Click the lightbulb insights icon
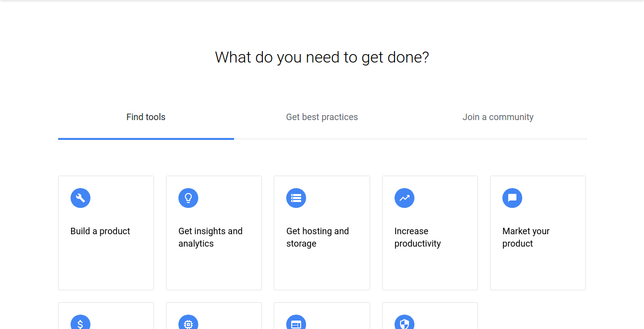Viewport: 644px width, 329px height. (188, 198)
